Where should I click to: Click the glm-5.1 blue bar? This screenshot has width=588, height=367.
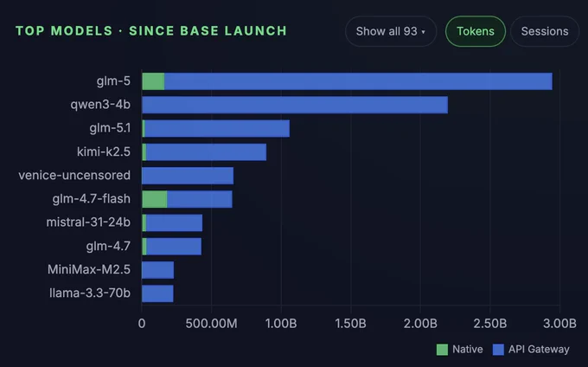217,129
